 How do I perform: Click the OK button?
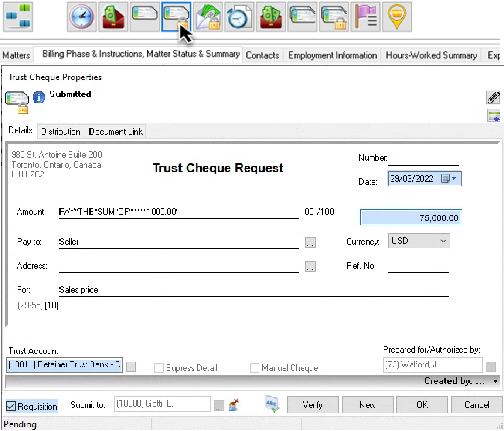tap(422, 405)
